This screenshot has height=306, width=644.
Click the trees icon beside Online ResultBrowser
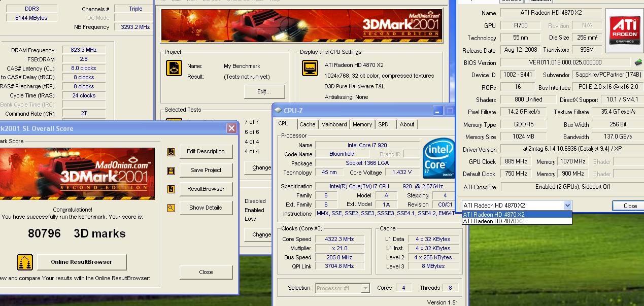pyautogui.click(x=25, y=262)
